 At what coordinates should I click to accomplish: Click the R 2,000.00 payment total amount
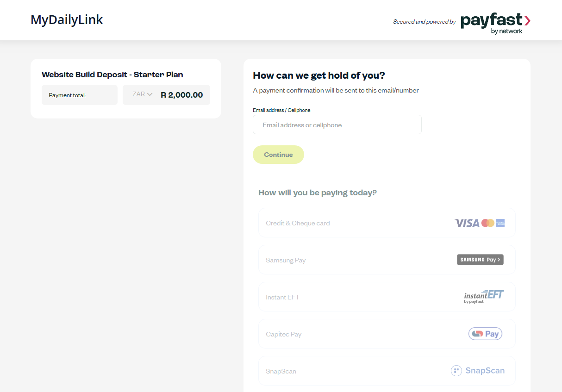click(181, 95)
